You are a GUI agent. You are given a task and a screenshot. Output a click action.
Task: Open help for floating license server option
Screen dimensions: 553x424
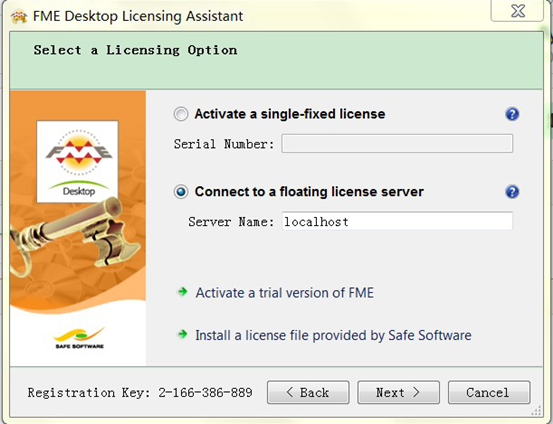(x=512, y=192)
